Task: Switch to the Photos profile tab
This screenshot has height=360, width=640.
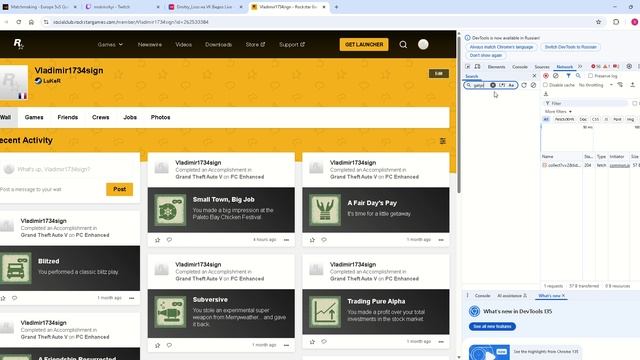Action: coord(160,117)
